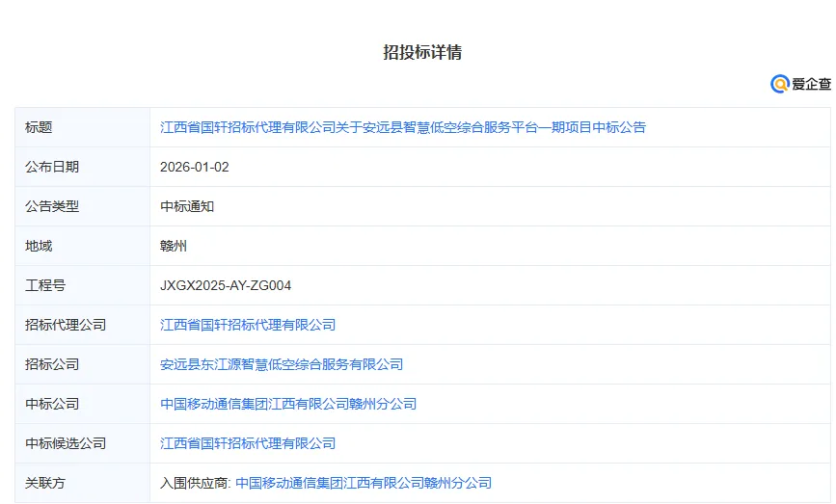Click the 爱企查 logo icon
836x504 pixels.
(779, 84)
